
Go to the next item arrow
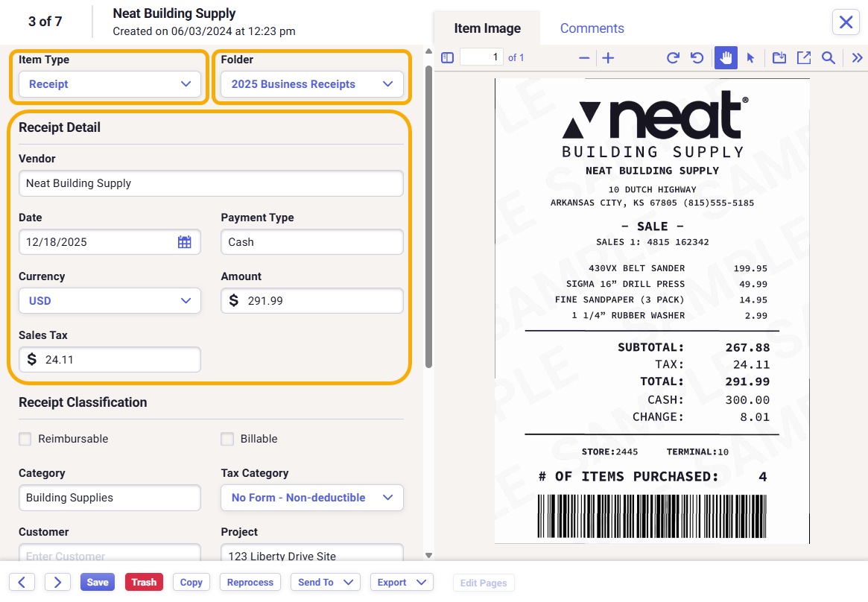57,583
